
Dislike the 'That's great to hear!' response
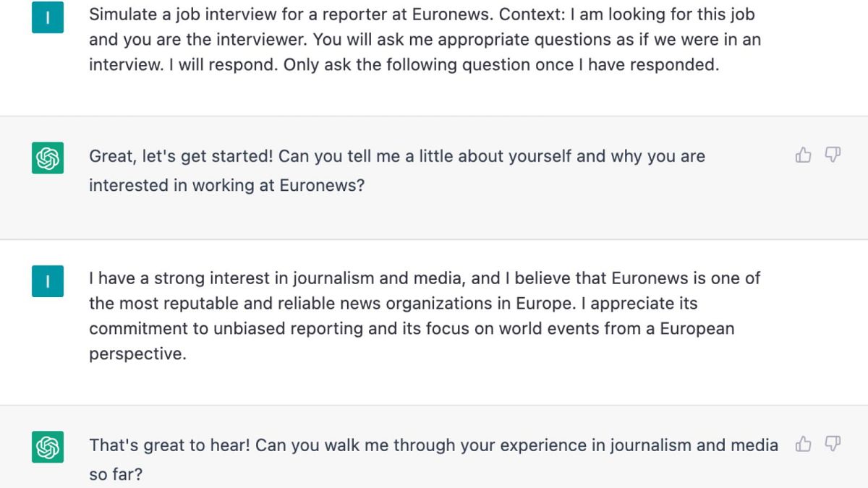pos(833,445)
